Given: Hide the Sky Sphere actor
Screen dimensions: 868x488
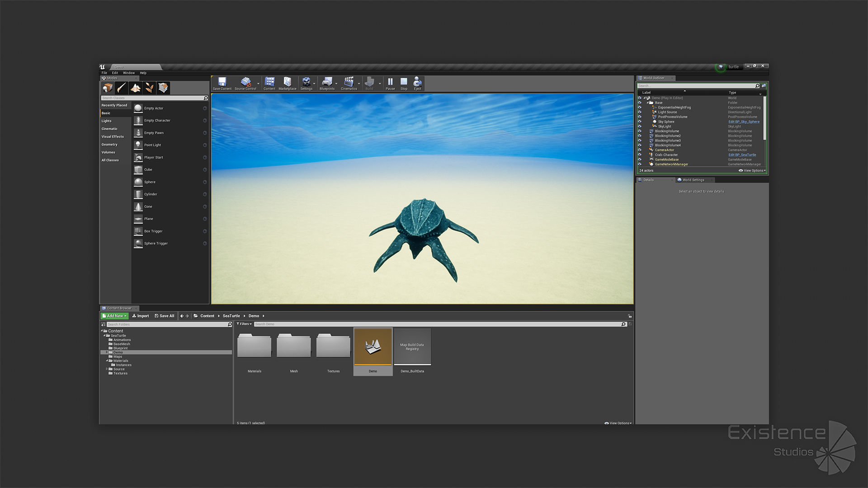Looking at the screenshot, I should [x=639, y=122].
